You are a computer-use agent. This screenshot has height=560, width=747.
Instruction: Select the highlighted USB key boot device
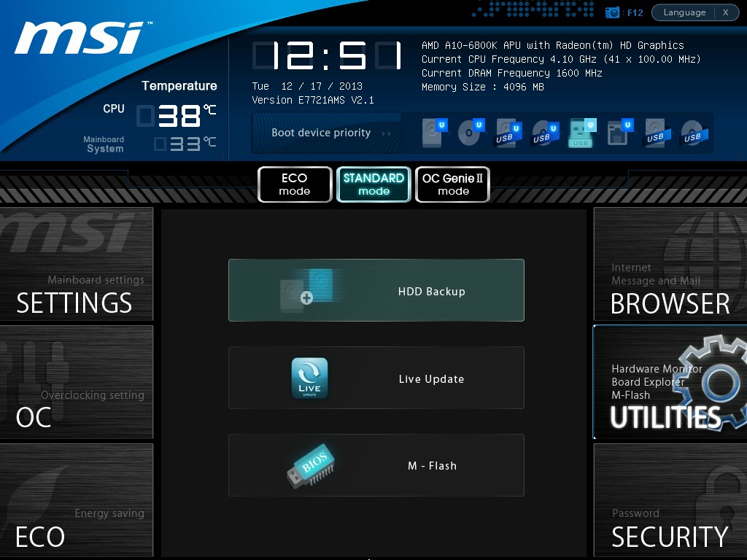coord(581,133)
